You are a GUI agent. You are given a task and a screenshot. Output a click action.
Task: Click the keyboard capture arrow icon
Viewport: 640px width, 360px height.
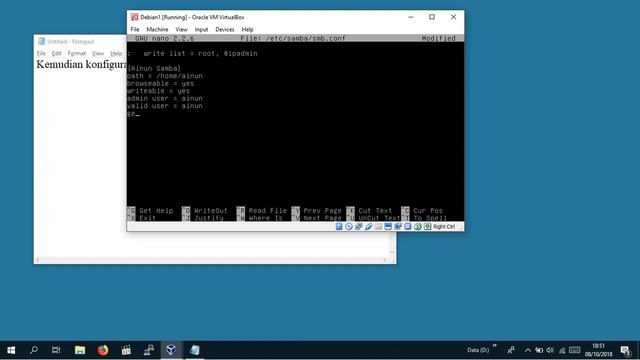(x=427, y=227)
